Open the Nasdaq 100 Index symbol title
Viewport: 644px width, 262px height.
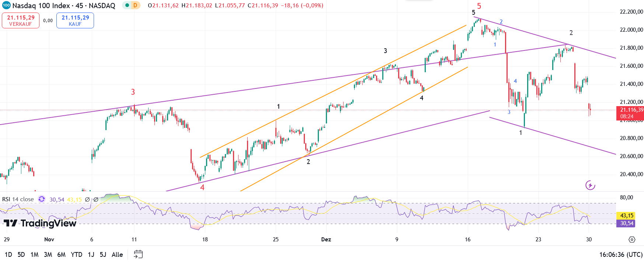pos(64,6)
